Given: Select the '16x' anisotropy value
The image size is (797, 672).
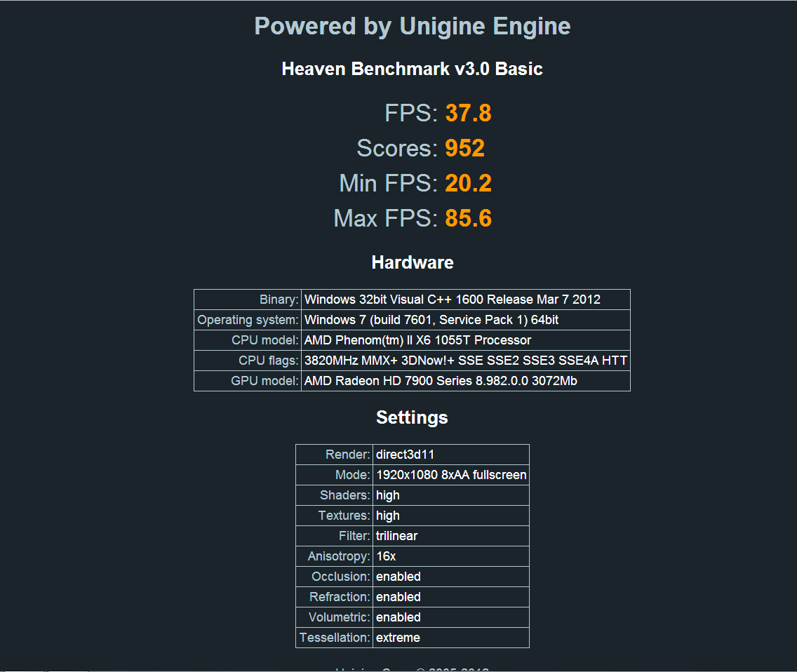Looking at the screenshot, I should [387, 556].
